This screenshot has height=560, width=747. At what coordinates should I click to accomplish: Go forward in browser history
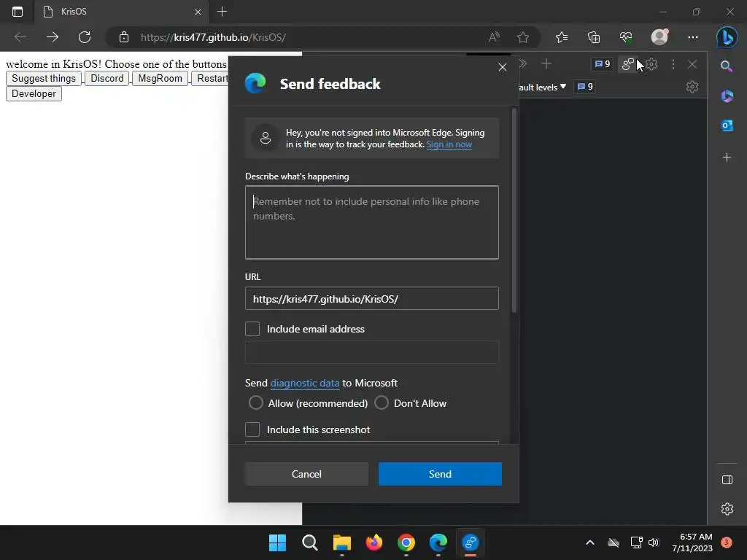pos(53,37)
